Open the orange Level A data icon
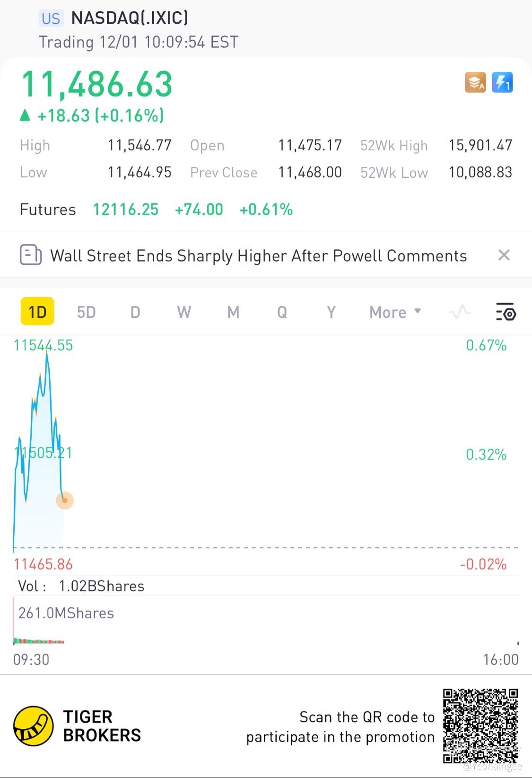The image size is (532, 778). tap(475, 82)
